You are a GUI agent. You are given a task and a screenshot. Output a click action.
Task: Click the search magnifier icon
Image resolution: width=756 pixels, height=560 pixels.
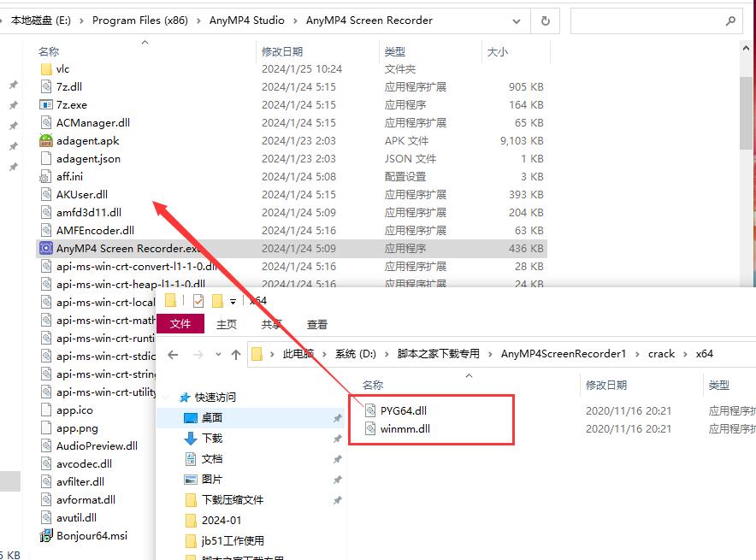[x=730, y=21]
